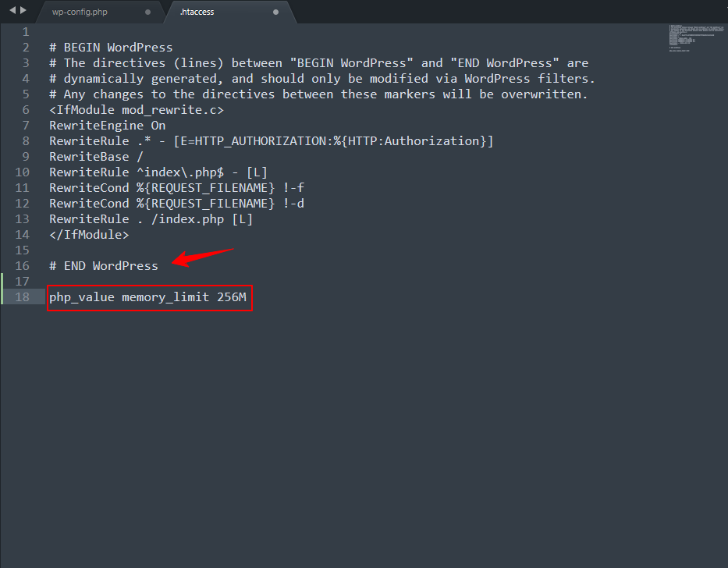The height and width of the screenshot is (568, 728).
Task: Click line number 16 in the gutter
Action: 23,265
